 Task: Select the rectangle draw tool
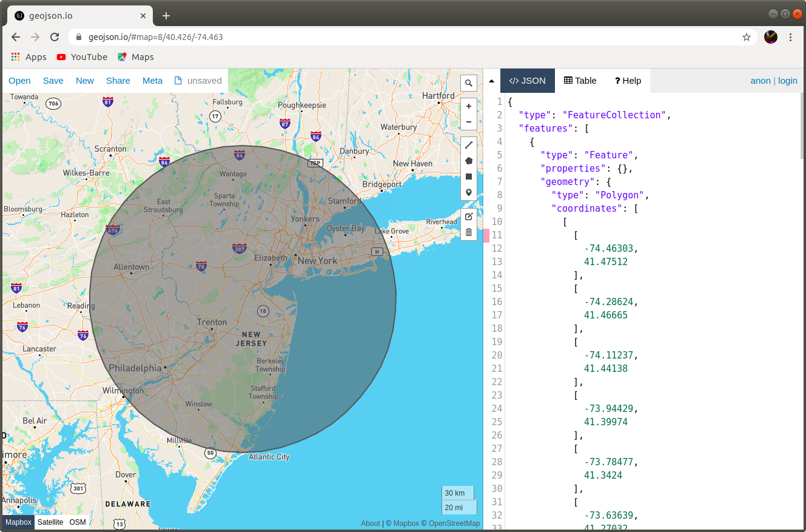pyautogui.click(x=468, y=177)
